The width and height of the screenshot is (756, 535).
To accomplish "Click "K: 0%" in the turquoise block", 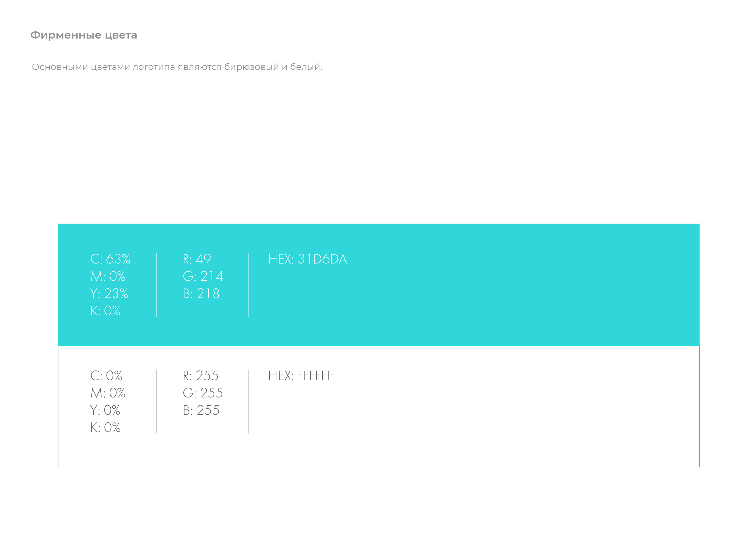I will tap(105, 311).
